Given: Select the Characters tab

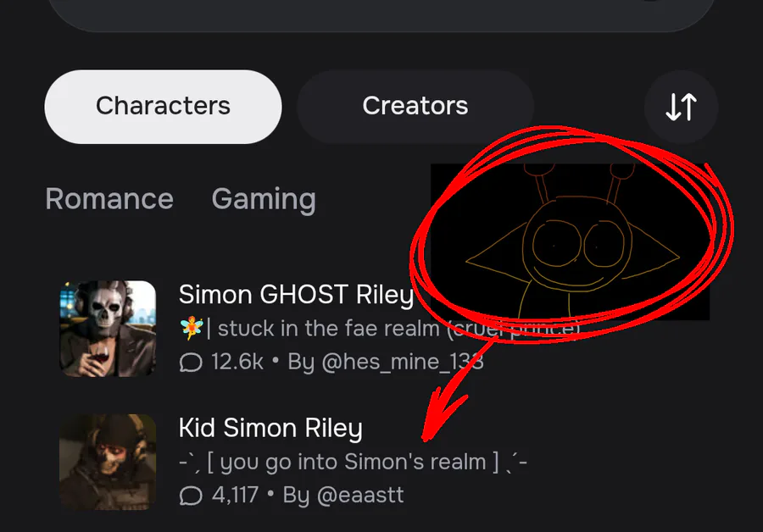Looking at the screenshot, I should pyautogui.click(x=163, y=107).
